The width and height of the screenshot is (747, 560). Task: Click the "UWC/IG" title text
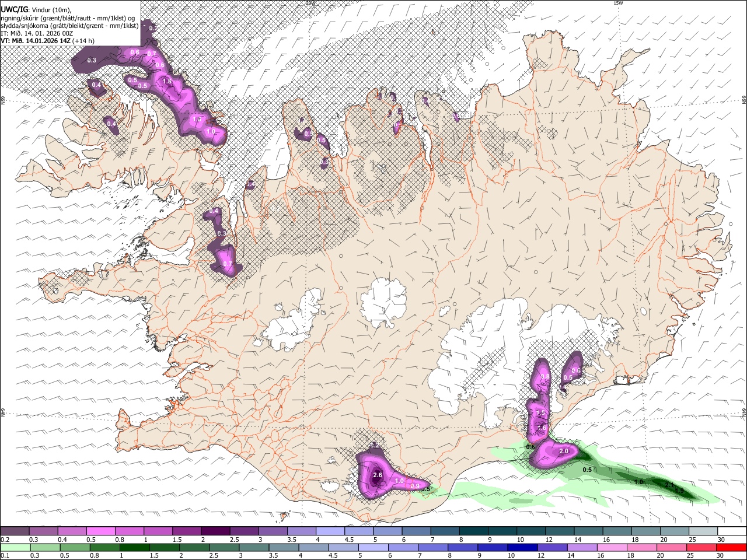[15, 9]
